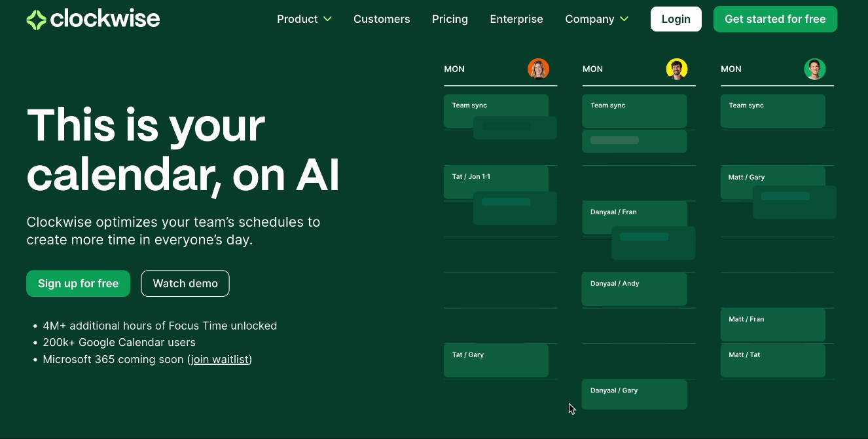Image resolution: width=868 pixels, height=439 pixels.
Task: Select the Tat / Jon 1:1 event
Action: (x=496, y=181)
